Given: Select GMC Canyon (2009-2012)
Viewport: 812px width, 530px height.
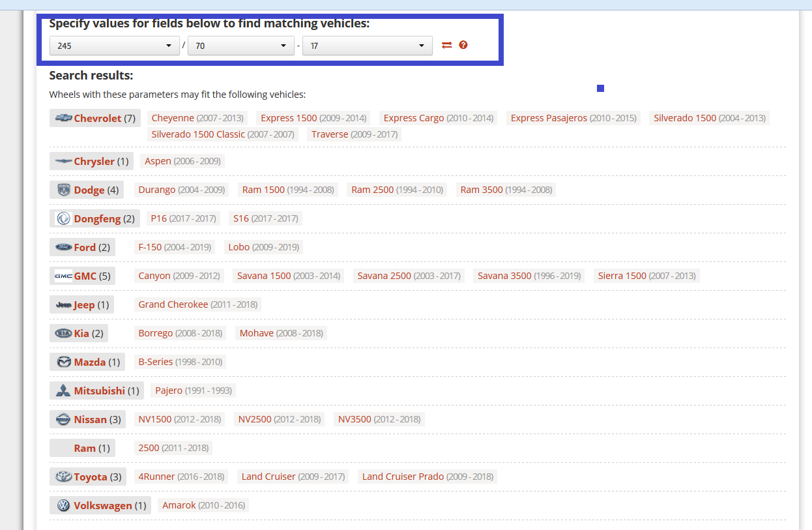Looking at the screenshot, I should [x=179, y=276].
